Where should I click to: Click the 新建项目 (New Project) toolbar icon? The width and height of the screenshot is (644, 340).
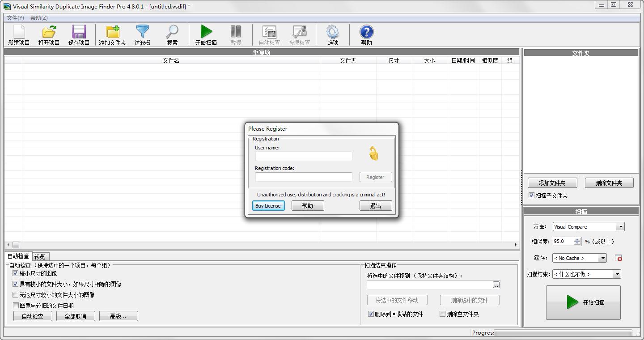pos(19,35)
